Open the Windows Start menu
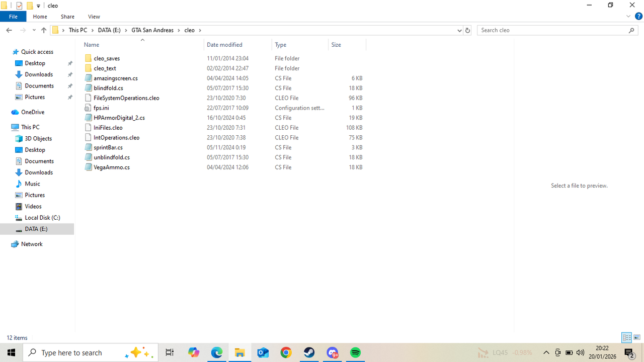The image size is (644, 362). click(x=11, y=352)
